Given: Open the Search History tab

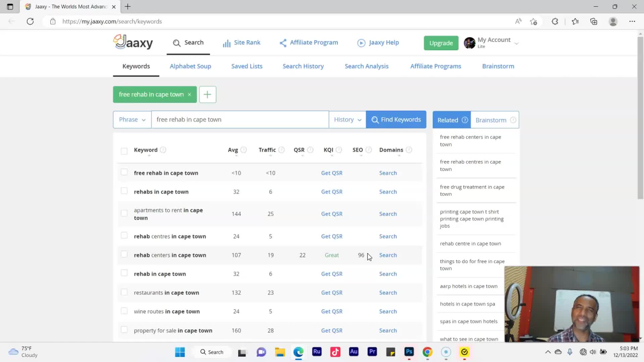Looking at the screenshot, I should point(303,66).
